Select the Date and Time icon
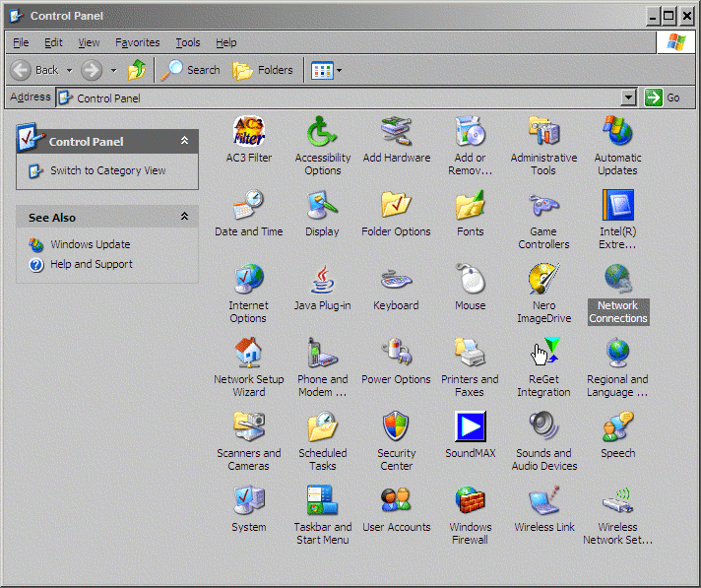Screen dimensions: 701x588 click(x=249, y=205)
